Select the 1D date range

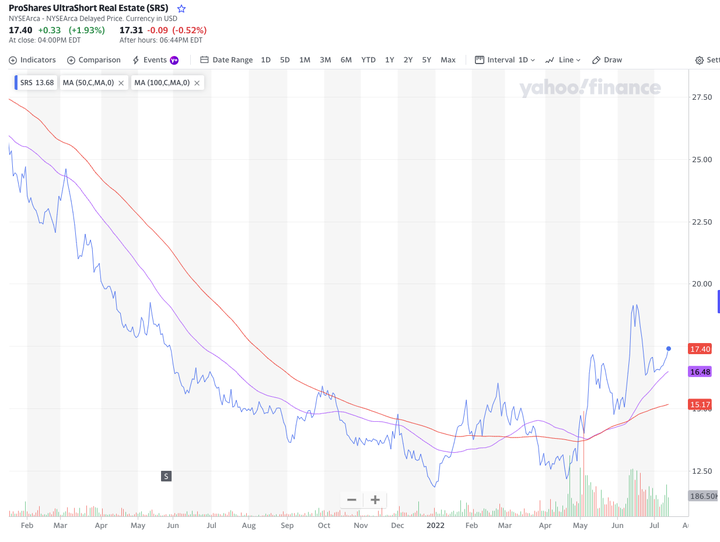click(x=265, y=60)
